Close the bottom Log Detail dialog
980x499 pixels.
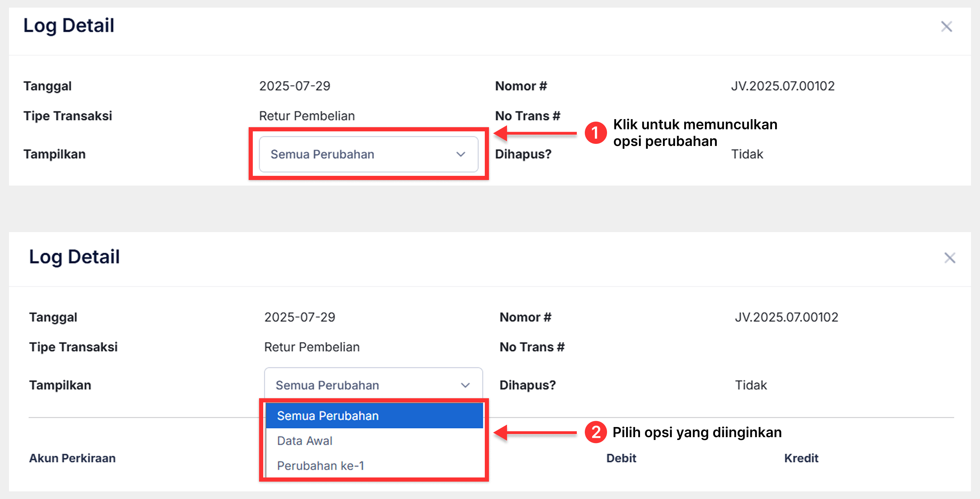(x=949, y=258)
